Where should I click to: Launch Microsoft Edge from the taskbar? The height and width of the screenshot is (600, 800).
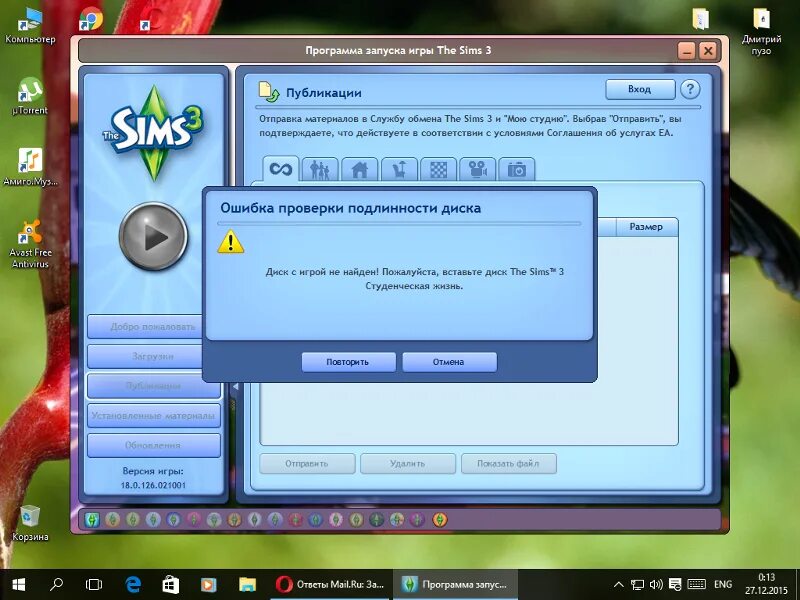[x=133, y=585]
